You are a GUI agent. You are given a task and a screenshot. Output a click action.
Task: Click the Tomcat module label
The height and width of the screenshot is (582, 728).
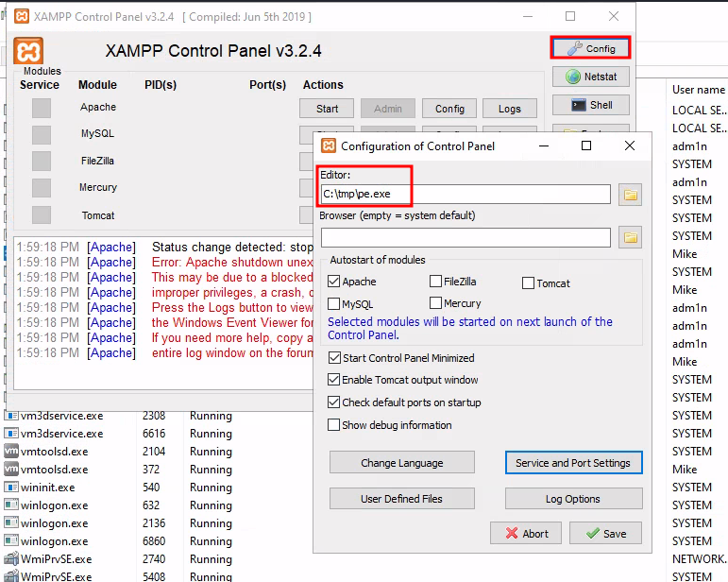[x=98, y=215]
